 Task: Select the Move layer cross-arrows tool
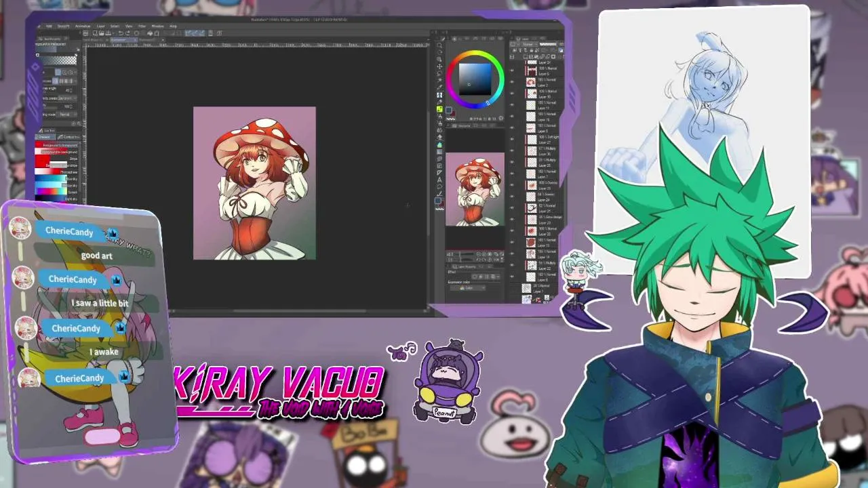pos(439,66)
